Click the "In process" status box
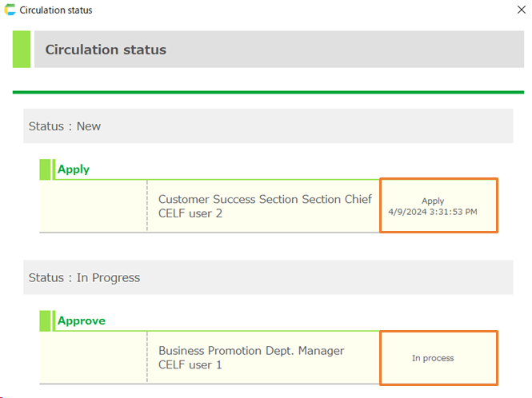 coord(438,358)
